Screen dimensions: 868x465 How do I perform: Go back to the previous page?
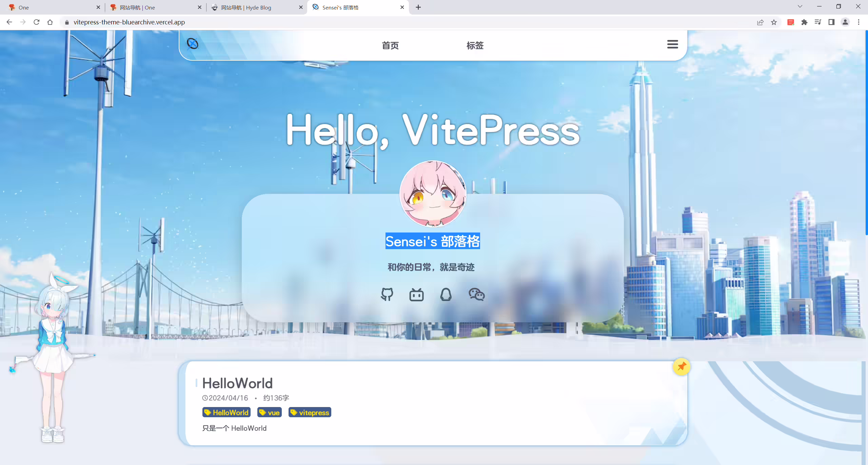(x=9, y=22)
